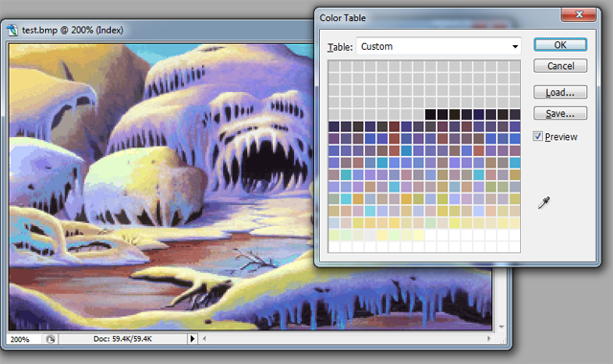
Task: Click the Load... button
Action: 560,93
